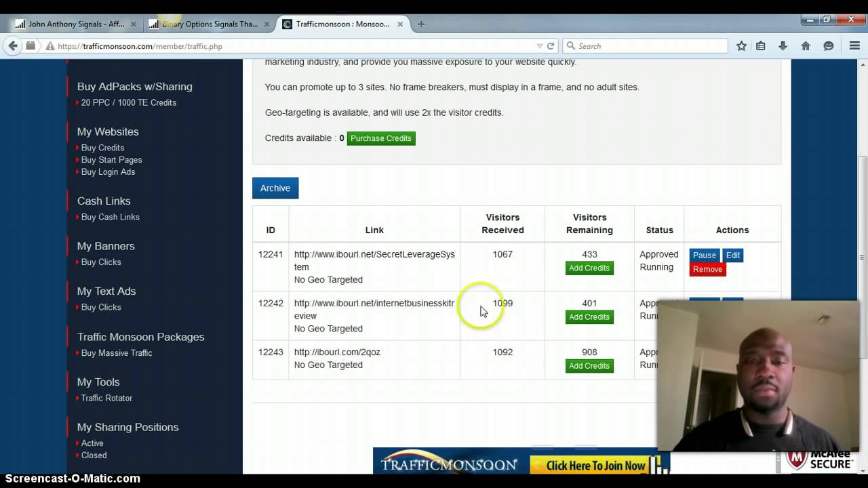The image size is (868, 488).
Task: Open the Archive button
Action: coord(275,188)
